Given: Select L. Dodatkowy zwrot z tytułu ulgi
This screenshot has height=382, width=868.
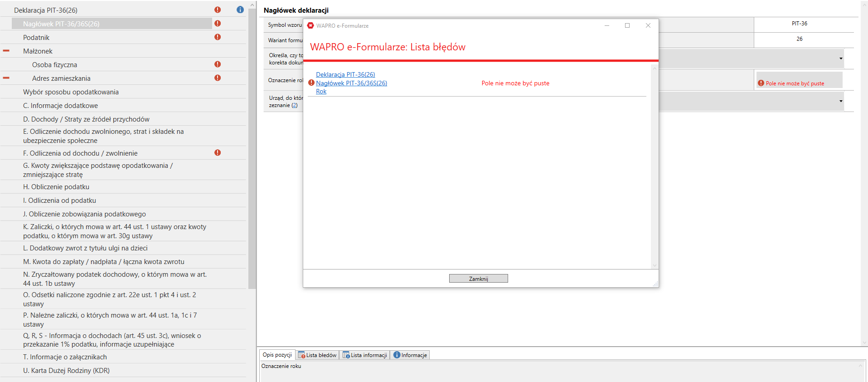Looking at the screenshot, I should point(85,248).
